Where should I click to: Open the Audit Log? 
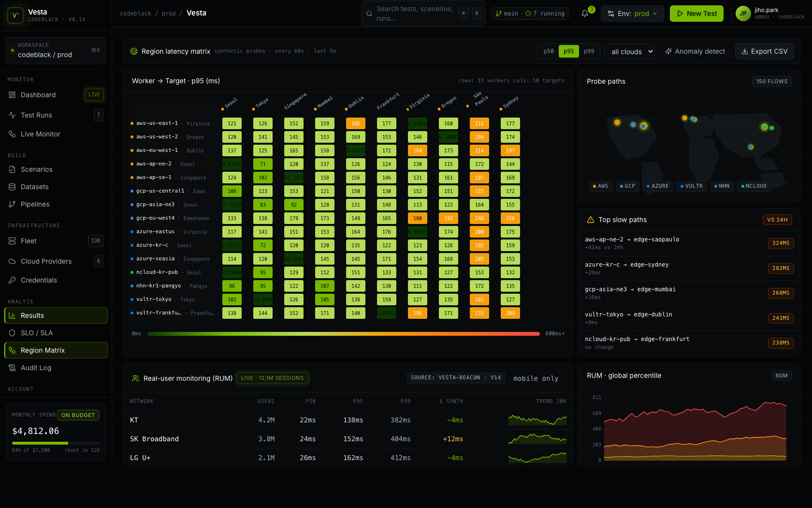point(36,368)
